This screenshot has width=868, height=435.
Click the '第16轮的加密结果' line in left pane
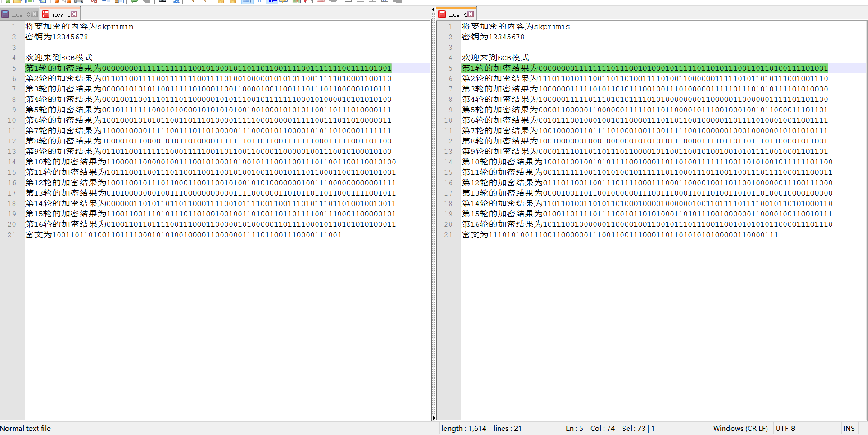(x=211, y=225)
